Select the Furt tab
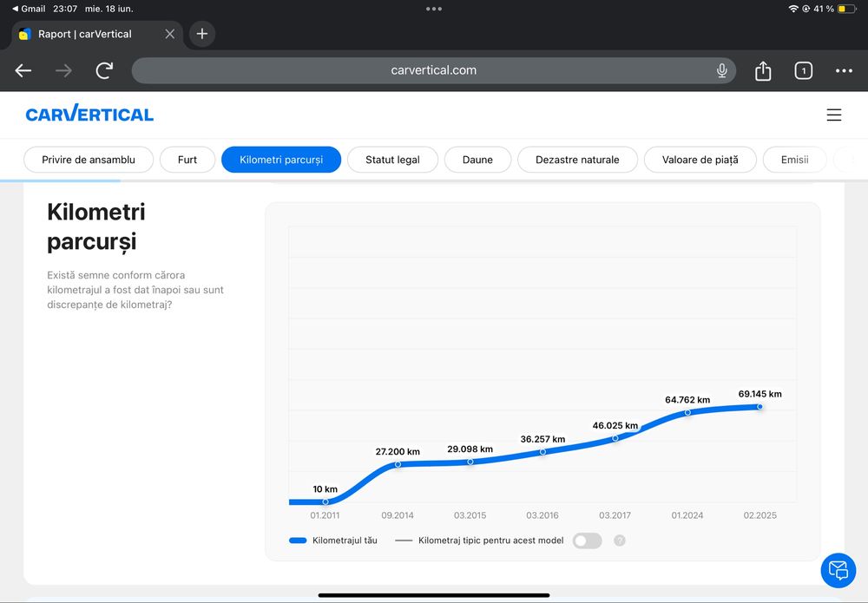 (187, 160)
